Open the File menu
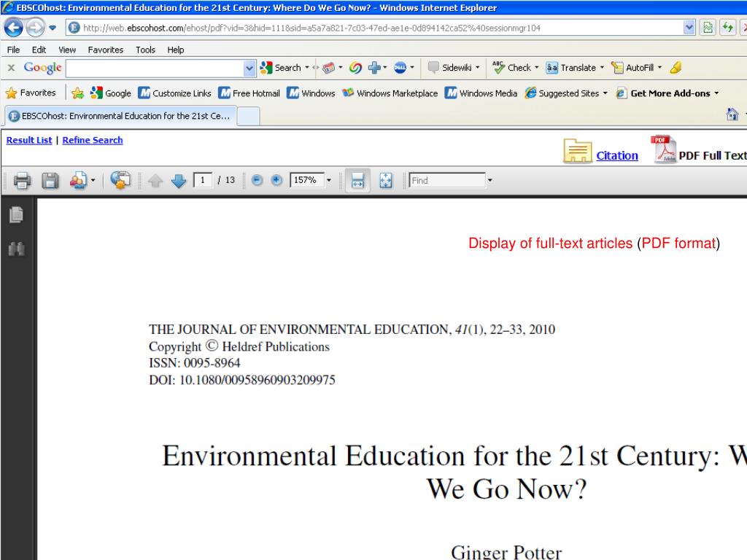The image size is (747, 560). point(13,50)
